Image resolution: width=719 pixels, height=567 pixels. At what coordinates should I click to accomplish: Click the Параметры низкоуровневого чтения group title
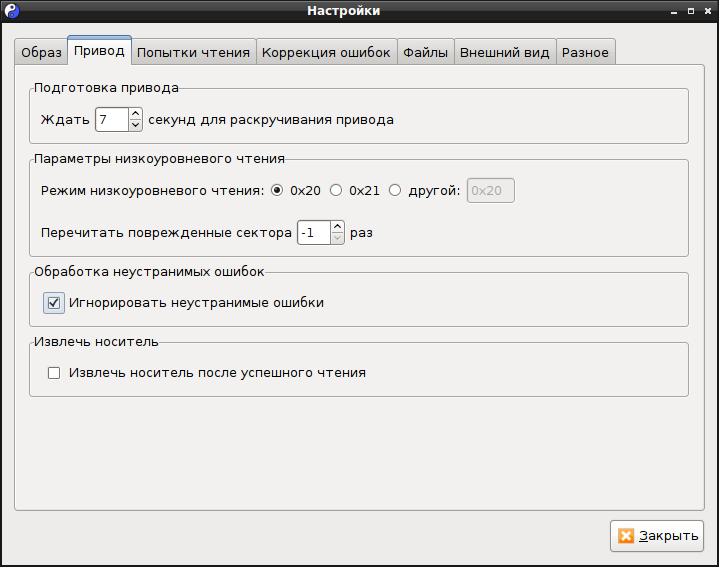pos(160,159)
